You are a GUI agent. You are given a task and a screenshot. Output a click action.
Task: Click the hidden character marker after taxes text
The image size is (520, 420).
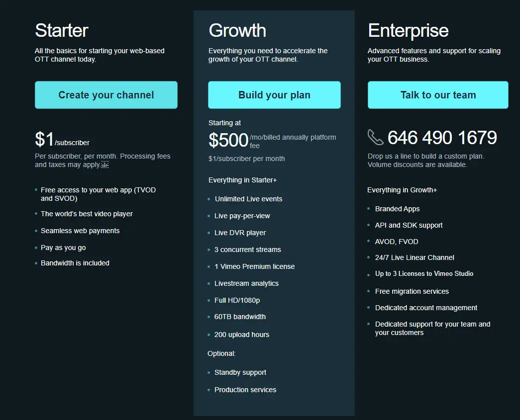coord(104,165)
